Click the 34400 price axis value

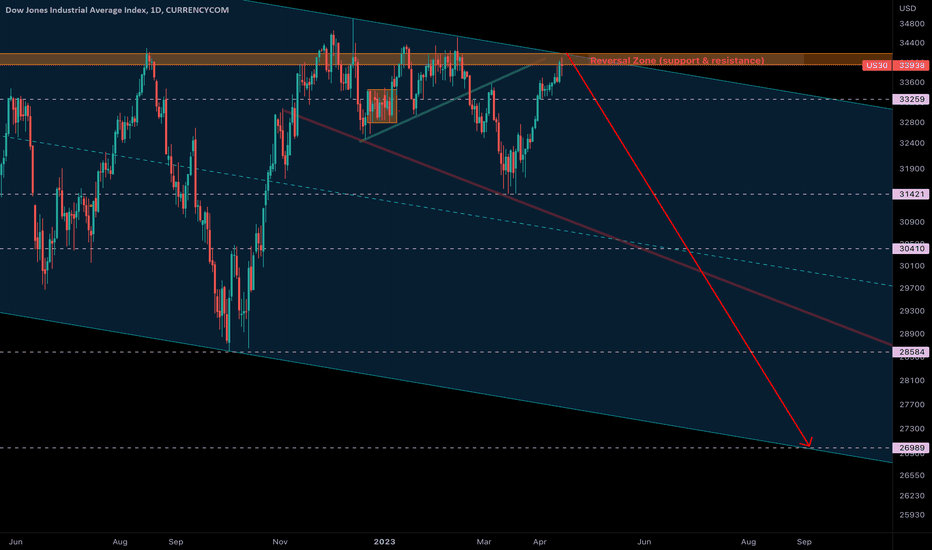point(912,43)
